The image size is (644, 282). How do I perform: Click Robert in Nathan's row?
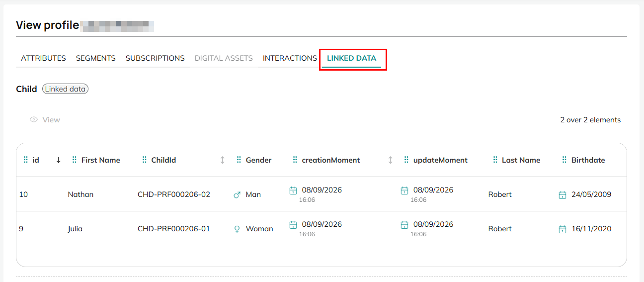coord(500,194)
